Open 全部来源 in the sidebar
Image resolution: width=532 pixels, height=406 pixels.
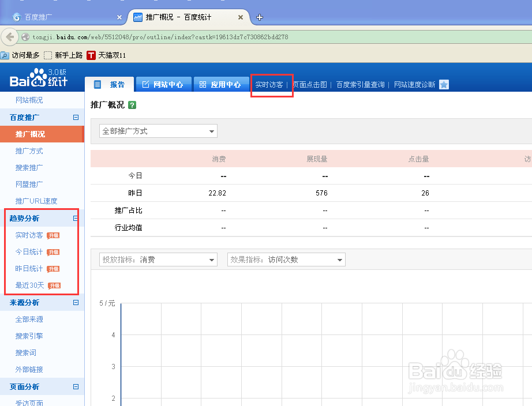pyautogui.click(x=29, y=319)
